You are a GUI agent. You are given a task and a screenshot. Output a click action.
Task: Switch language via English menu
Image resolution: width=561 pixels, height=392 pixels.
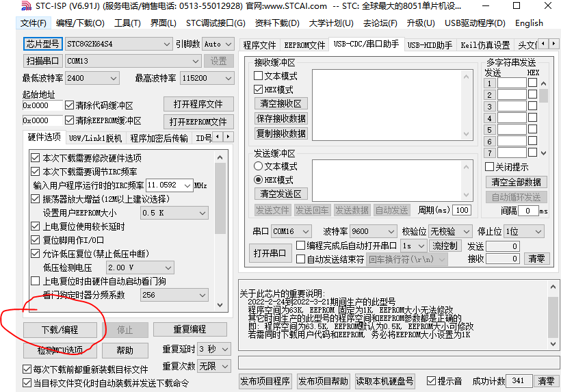pos(529,23)
